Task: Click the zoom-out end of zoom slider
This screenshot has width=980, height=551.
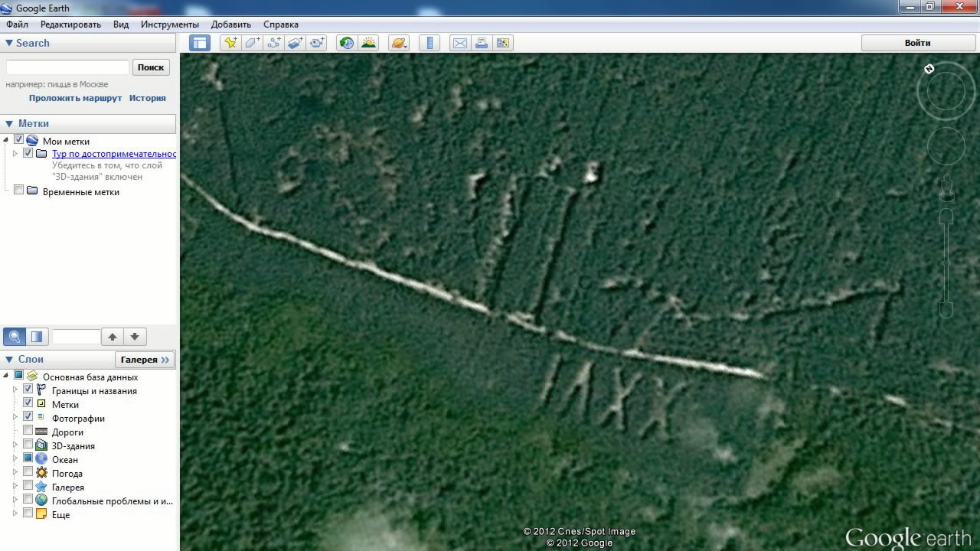Action: (946, 309)
